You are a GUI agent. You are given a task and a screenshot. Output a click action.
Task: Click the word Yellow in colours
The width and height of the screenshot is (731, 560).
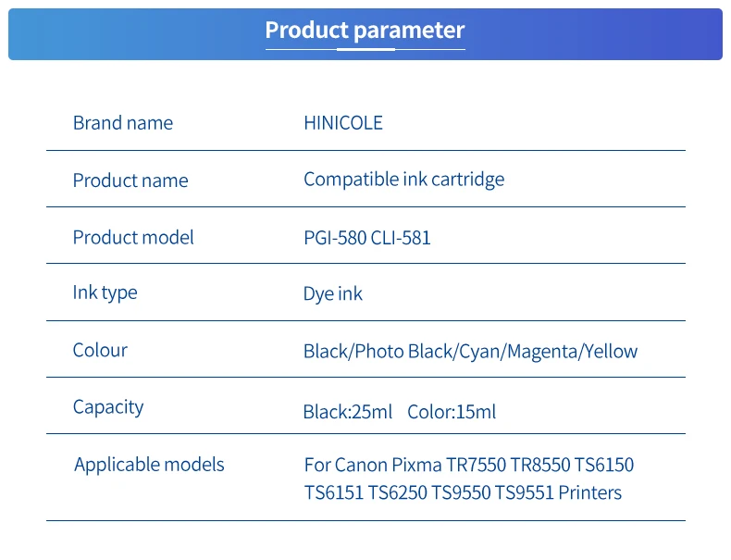[611, 352]
